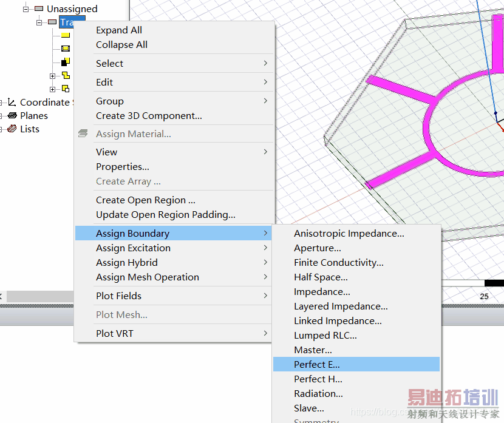Click the yellow outlined rectangle operation icon
504x423 pixels.
click(66, 49)
